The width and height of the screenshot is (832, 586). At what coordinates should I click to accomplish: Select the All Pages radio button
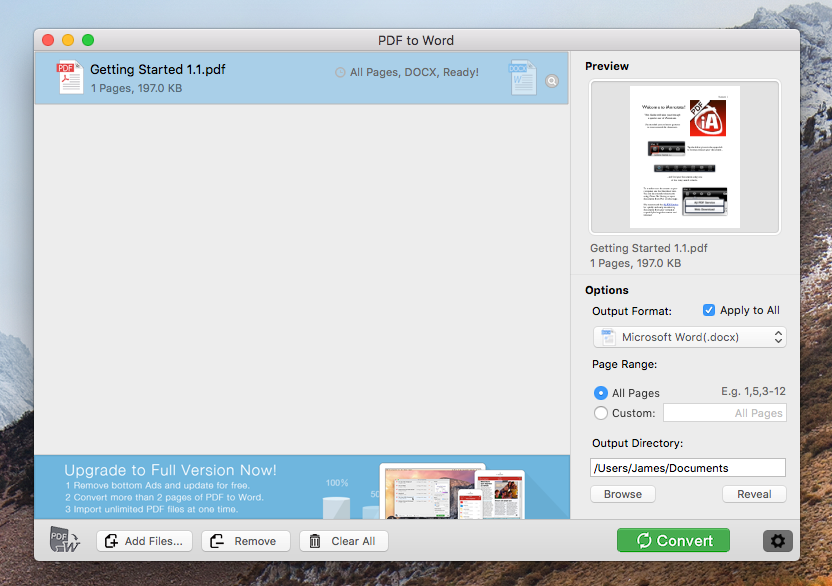(x=601, y=393)
